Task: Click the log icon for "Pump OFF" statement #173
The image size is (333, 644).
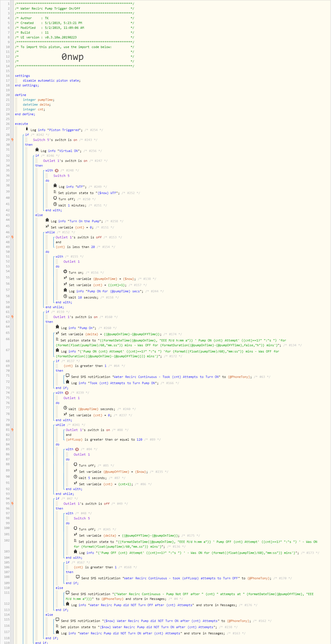Action: point(75,552)
